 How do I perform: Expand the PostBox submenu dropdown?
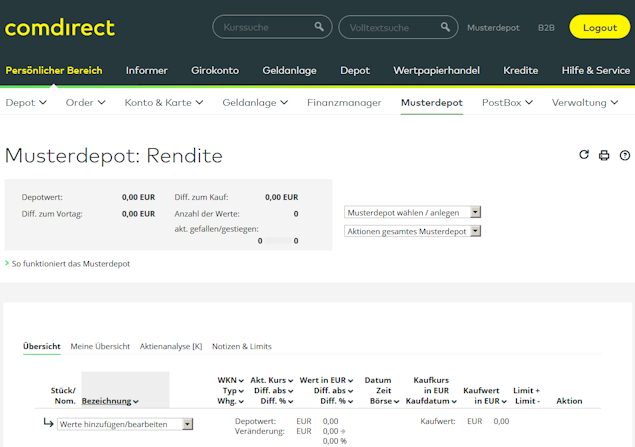click(507, 103)
